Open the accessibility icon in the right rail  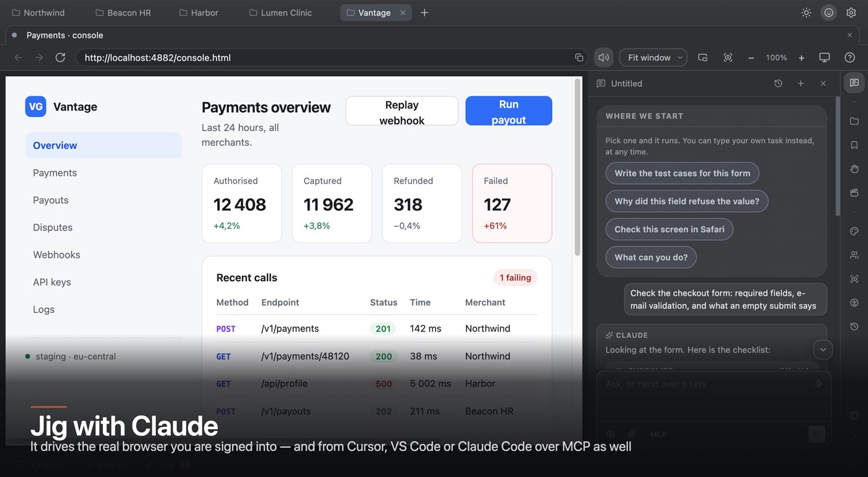tap(854, 302)
